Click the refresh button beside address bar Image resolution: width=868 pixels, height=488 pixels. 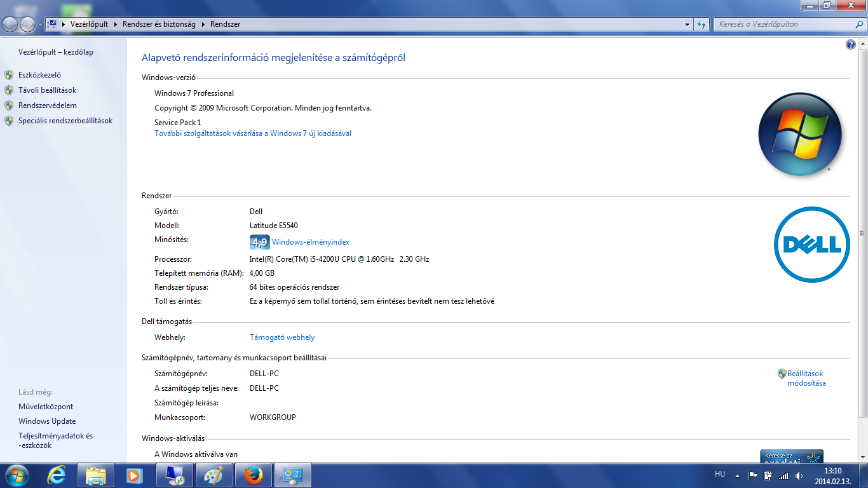click(702, 24)
